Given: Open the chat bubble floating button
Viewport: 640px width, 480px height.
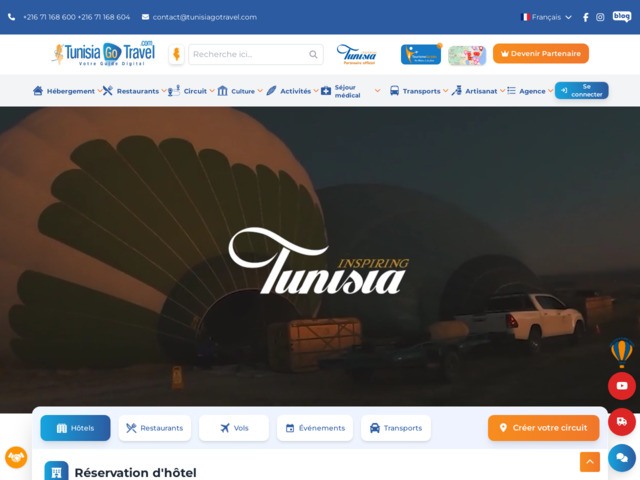Looking at the screenshot, I should tap(622, 458).
